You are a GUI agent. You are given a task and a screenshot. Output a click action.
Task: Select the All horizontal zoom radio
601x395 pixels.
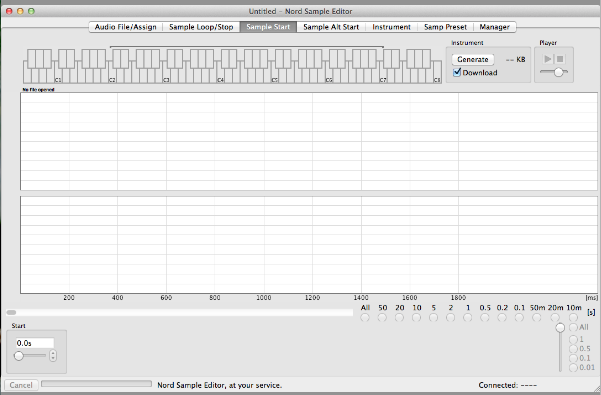(x=365, y=318)
